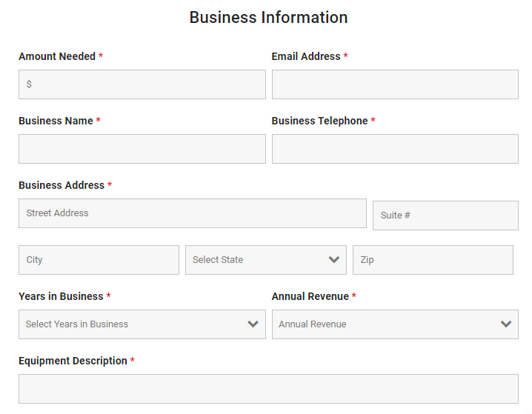
Task: Click the chevron arrow for Years in Business
Action: pyautogui.click(x=253, y=324)
